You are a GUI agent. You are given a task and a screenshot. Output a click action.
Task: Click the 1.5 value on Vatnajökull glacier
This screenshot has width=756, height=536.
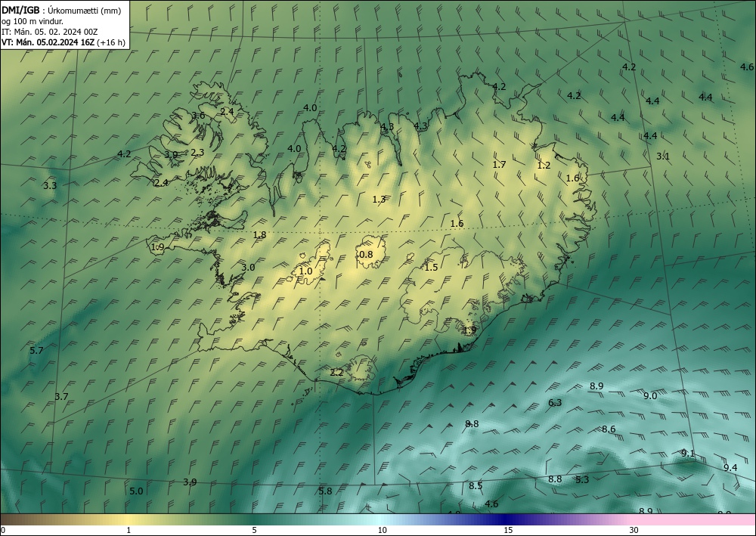431,268
